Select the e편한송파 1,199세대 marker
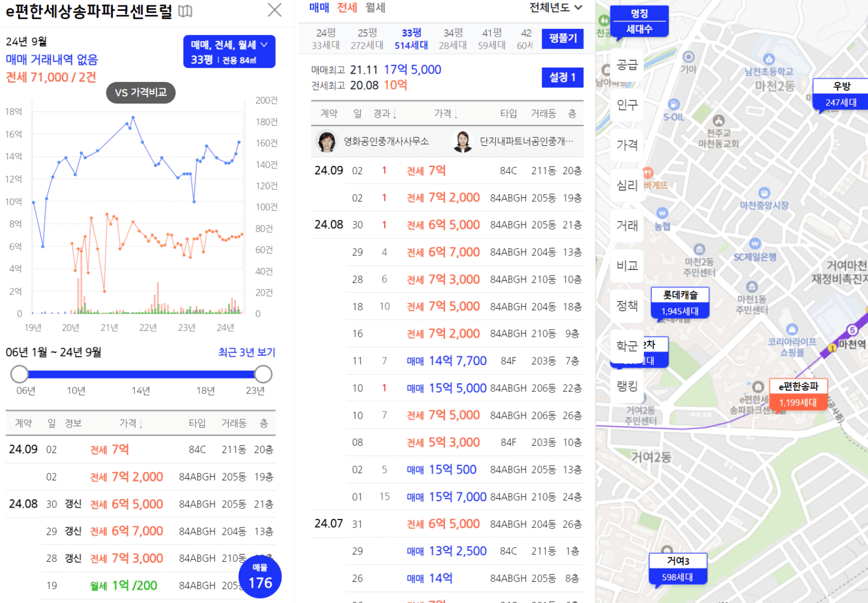 tap(798, 394)
